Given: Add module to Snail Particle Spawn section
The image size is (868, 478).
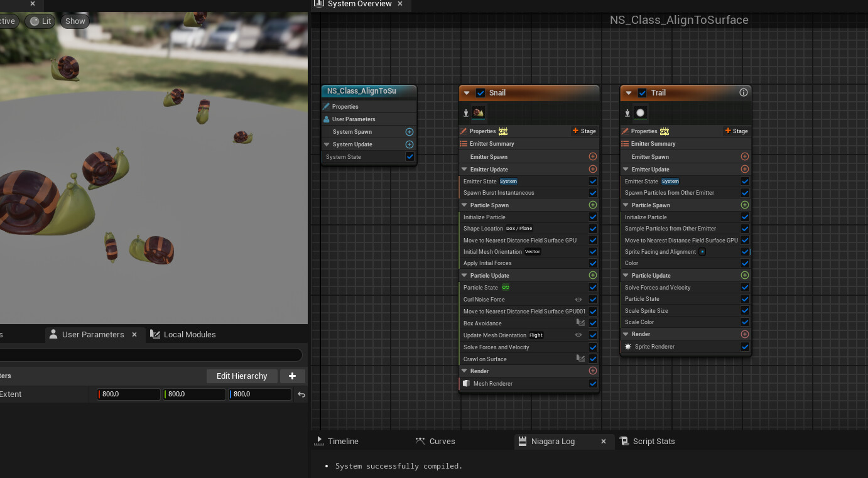Looking at the screenshot, I should pos(592,205).
